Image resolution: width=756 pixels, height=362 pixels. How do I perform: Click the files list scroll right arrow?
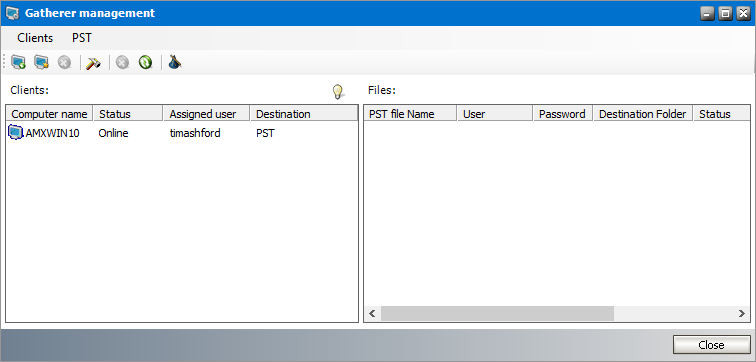[x=742, y=314]
